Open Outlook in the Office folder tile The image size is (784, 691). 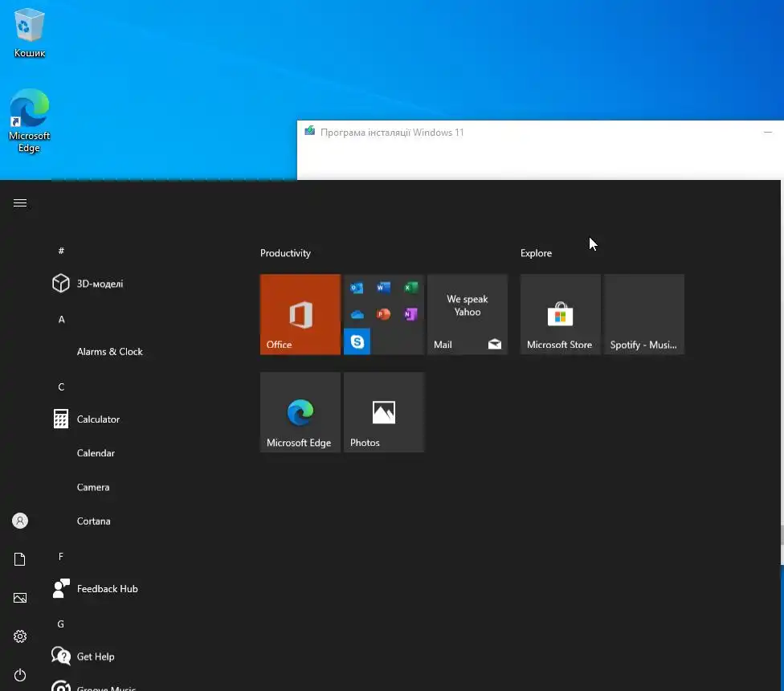[x=357, y=288]
